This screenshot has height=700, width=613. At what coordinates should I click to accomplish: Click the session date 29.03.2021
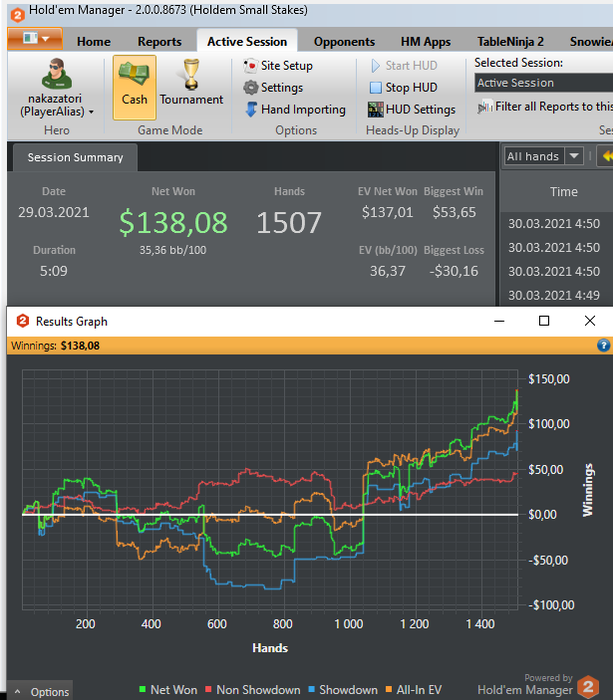click(54, 212)
